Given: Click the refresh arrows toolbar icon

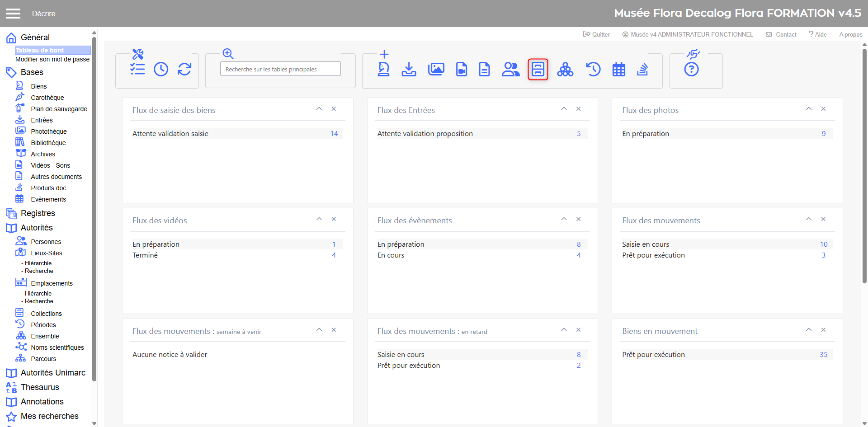Looking at the screenshot, I should pyautogui.click(x=184, y=69).
